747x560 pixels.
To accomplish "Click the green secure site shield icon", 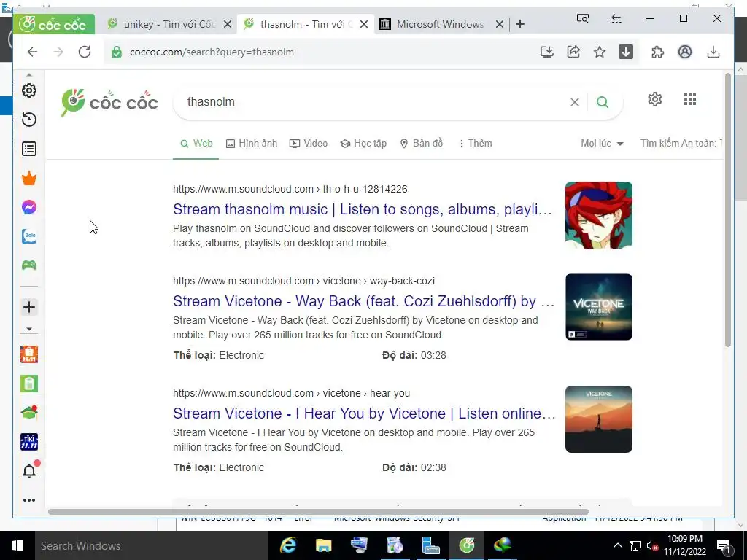I will click(x=117, y=52).
